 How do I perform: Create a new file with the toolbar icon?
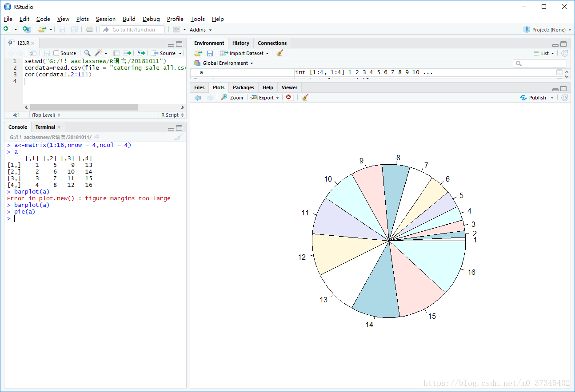[x=6, y=29]
